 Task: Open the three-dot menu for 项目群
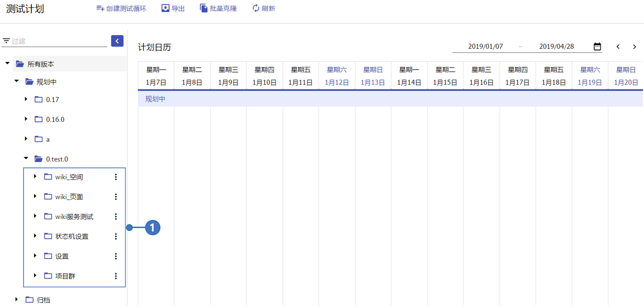(116, 276)
